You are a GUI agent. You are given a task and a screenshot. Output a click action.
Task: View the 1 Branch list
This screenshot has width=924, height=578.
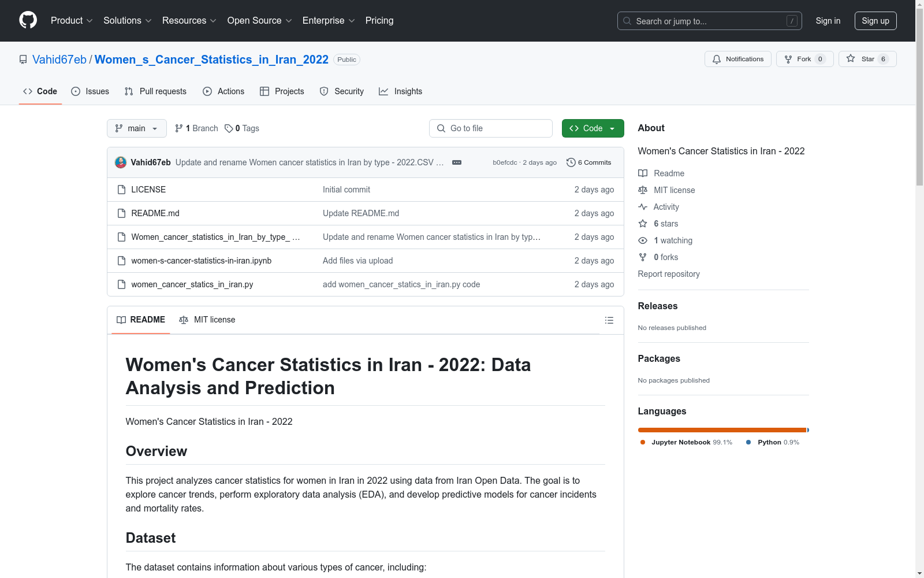(196, 128)
